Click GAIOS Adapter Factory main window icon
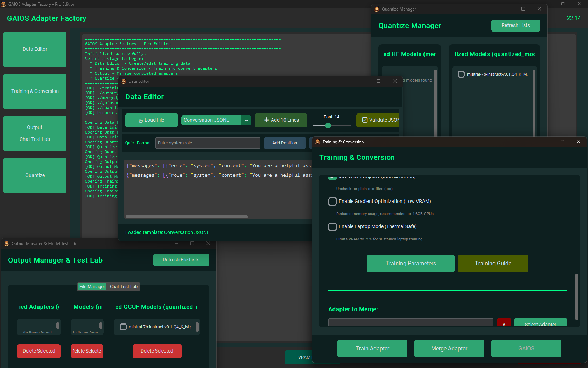The height and width of the screenshot is (368, 588). [x=3, y=4]
